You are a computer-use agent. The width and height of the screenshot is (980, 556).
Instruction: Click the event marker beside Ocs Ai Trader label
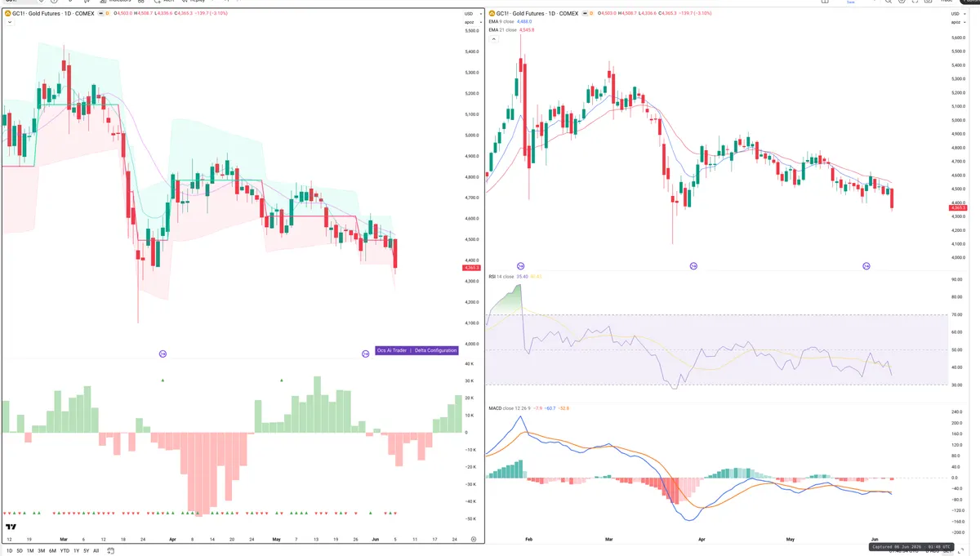point(365,354)
